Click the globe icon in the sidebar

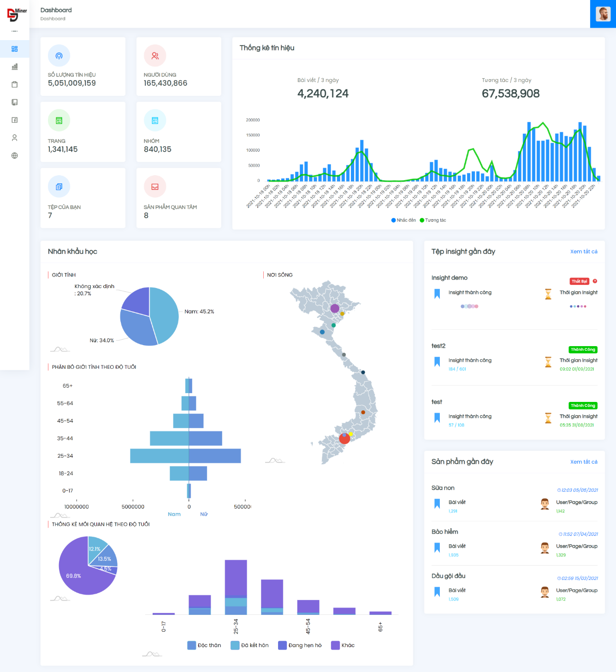15,156
